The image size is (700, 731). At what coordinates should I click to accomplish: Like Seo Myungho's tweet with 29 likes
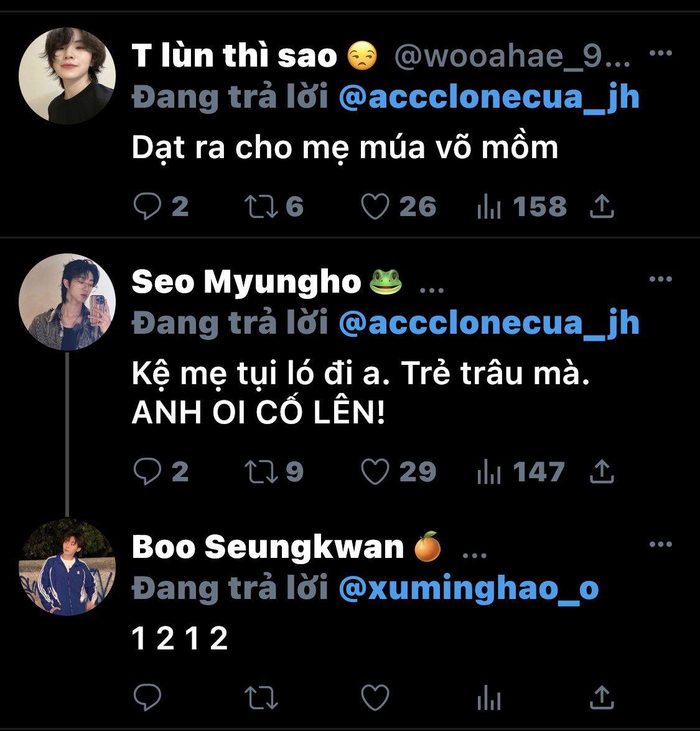376,472
